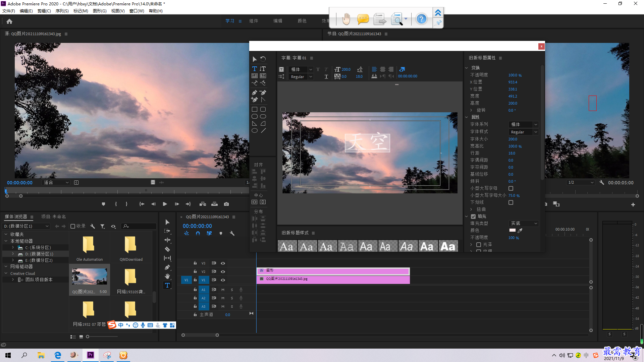Toggle timeline Snap magnet icon

(198, 233)
